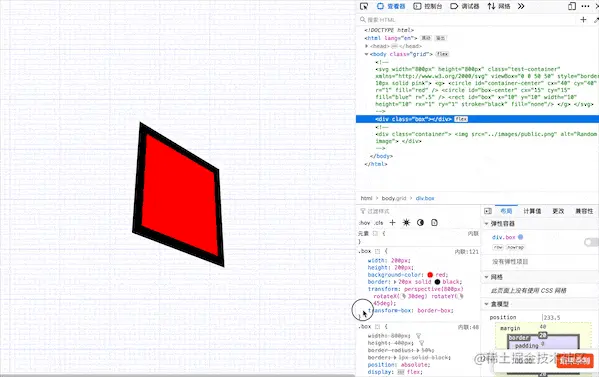Open the black border color swatch
599x377 pixels.
coord(437,282)
